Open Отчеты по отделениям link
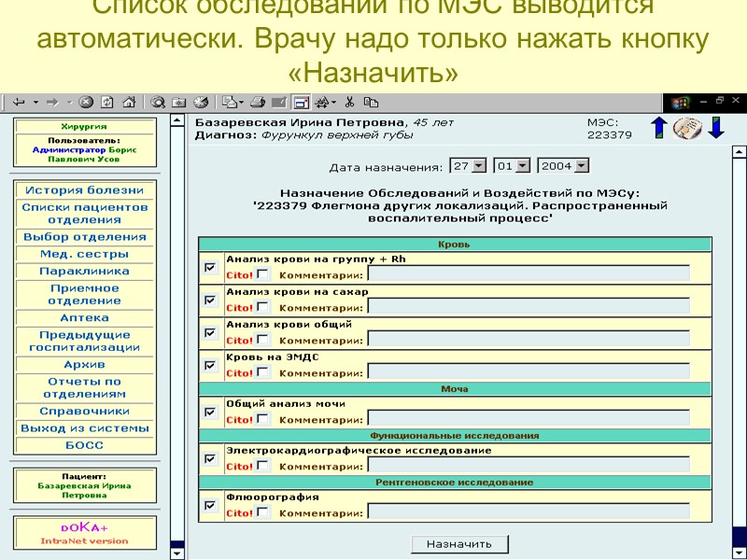The width and height of the screenshot is (747, 560). [84, 387]
